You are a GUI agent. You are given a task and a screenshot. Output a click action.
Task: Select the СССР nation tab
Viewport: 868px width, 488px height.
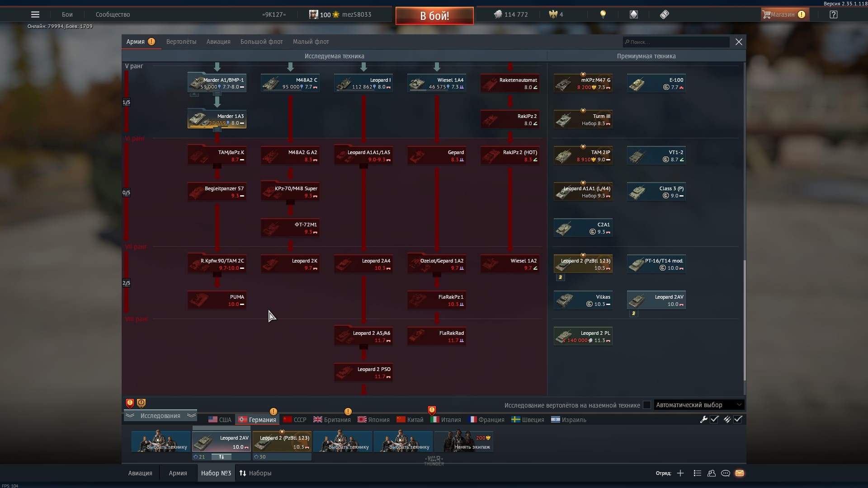click(295, 420)
